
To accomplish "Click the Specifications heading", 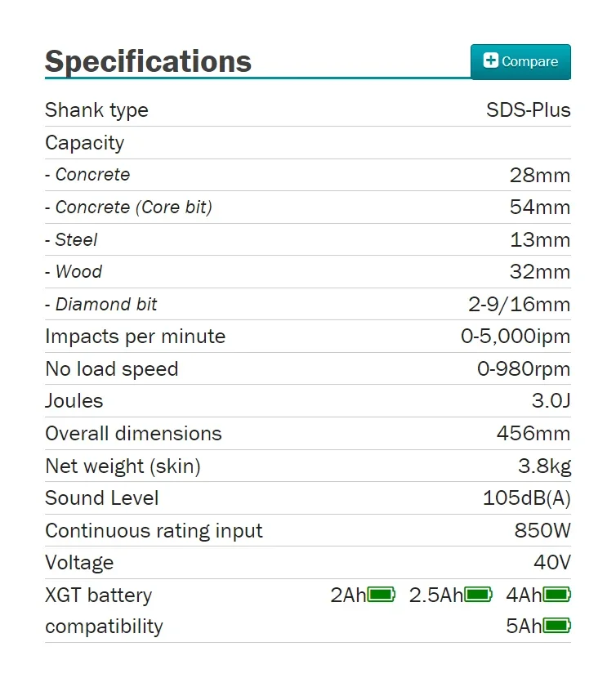I will click(x=148, y=61).
